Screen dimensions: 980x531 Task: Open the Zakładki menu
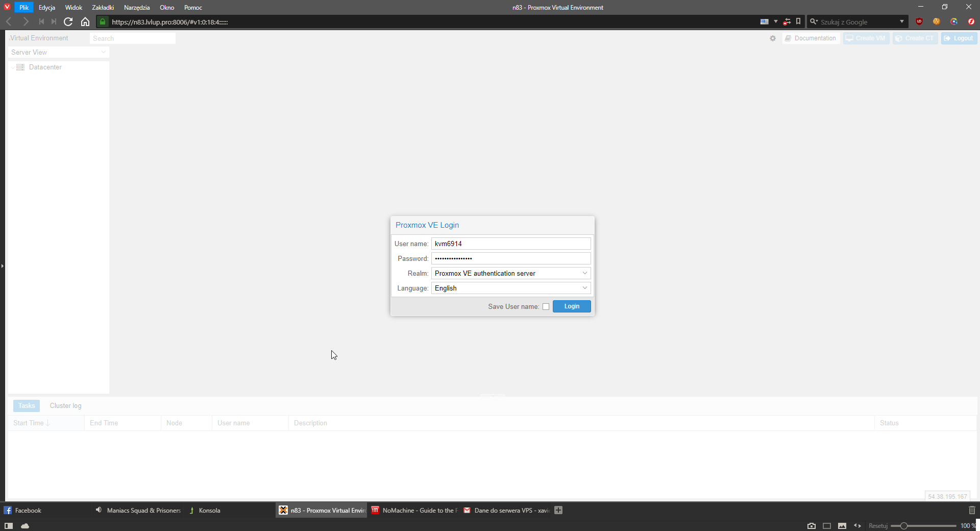pyautogui.click(x=103, y=8)
